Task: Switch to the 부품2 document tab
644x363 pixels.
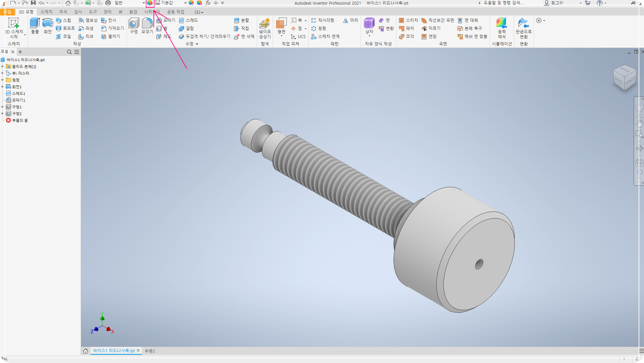Action: point(150,351)
